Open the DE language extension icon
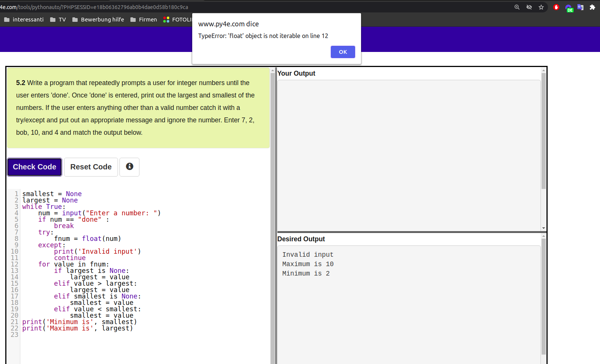This screenshot has width=600, height=364. coord(569,8)
